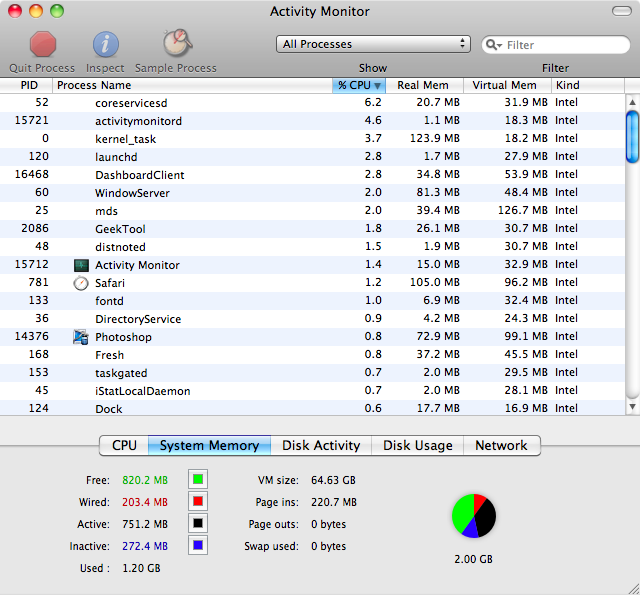Click the 272.4 MB Inactive value

[x=145, y=546]
